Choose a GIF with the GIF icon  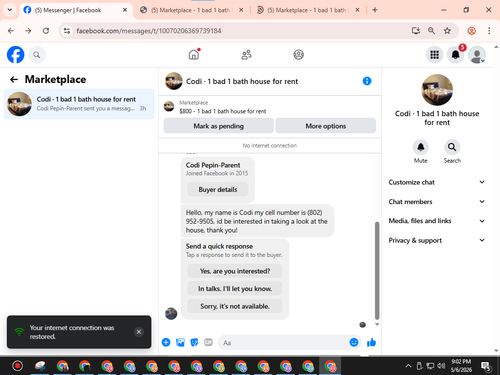click(x=208, y=342)
